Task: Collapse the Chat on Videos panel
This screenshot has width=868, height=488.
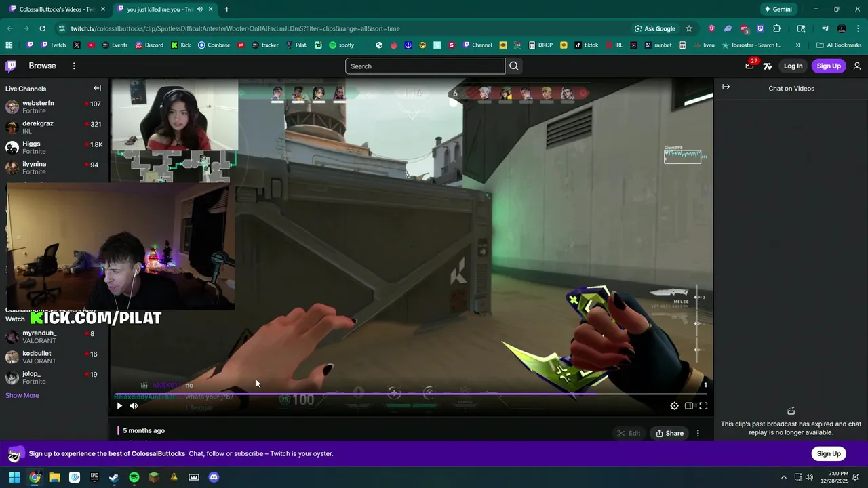Action: tap(726, 87)
